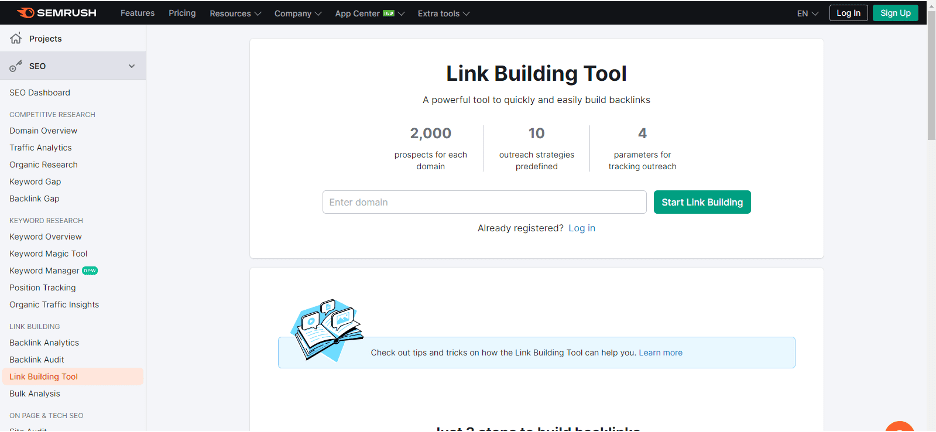Click the Log In button in header

tap(848, 13)
